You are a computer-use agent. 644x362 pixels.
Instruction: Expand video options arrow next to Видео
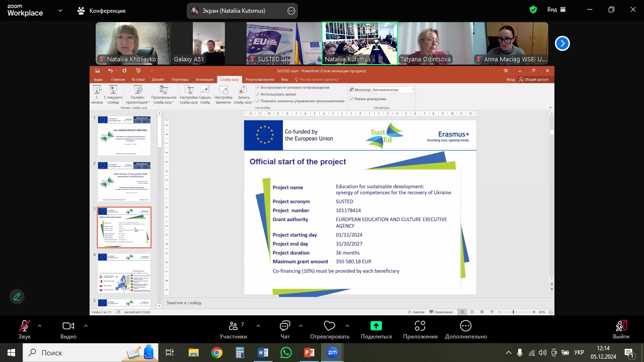coord(85,326)
